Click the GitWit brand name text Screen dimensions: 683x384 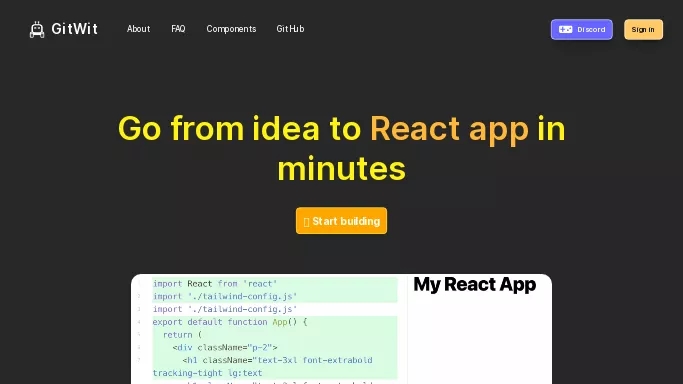point(74,29)
